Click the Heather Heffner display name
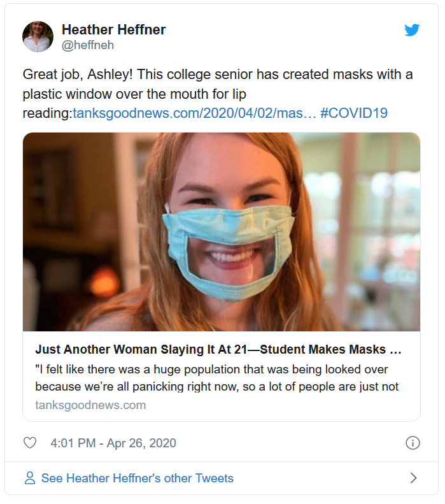Viewport: 445px width, 504px height. click(114, 29)
